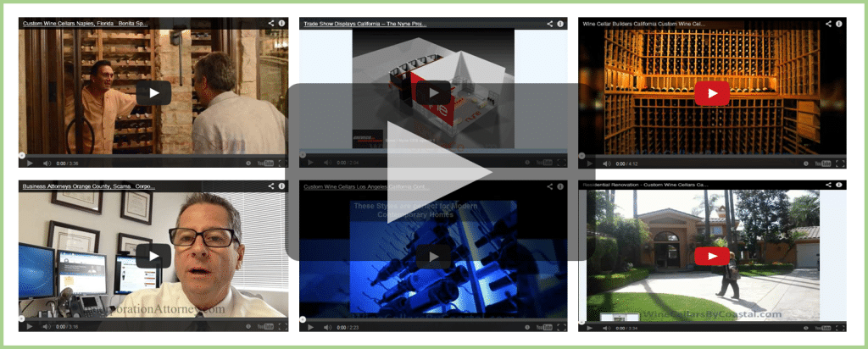
Task: Click YouTube logo on Custom Wine Cellars Los Angeles video
Action: tap(545, 328)
